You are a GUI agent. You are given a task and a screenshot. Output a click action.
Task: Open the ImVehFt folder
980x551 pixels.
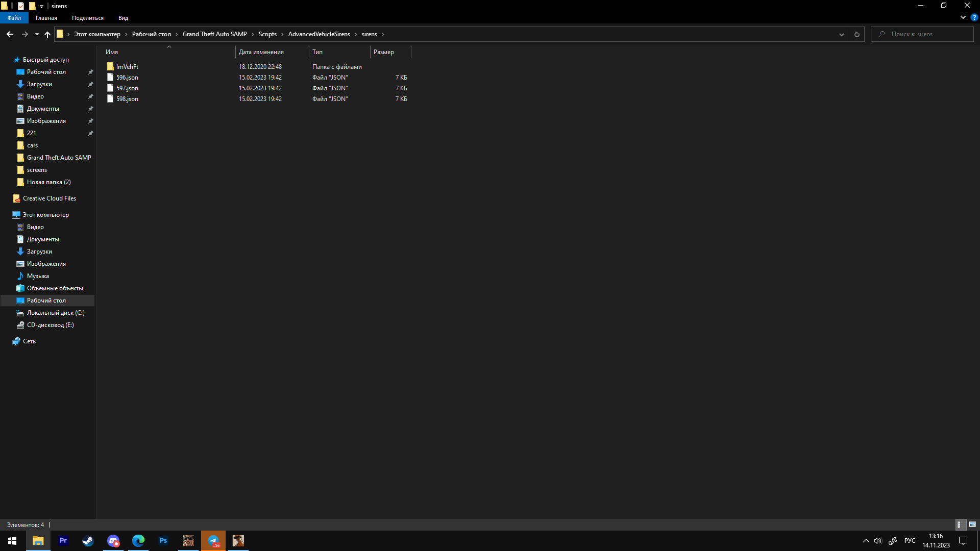tap(127, 67)
